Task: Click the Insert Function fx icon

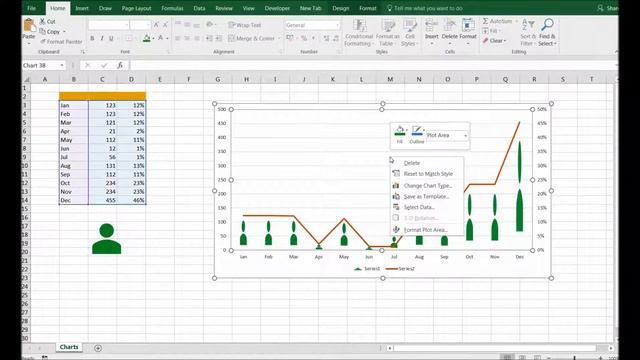Action: coord(120,65)
